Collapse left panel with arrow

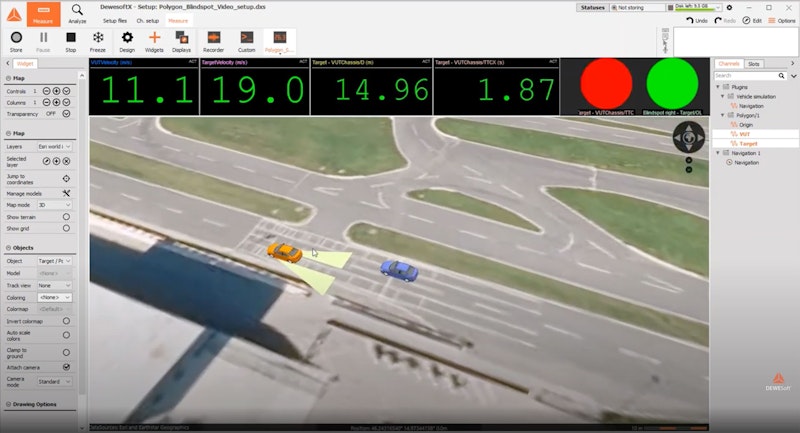(8, 64)
